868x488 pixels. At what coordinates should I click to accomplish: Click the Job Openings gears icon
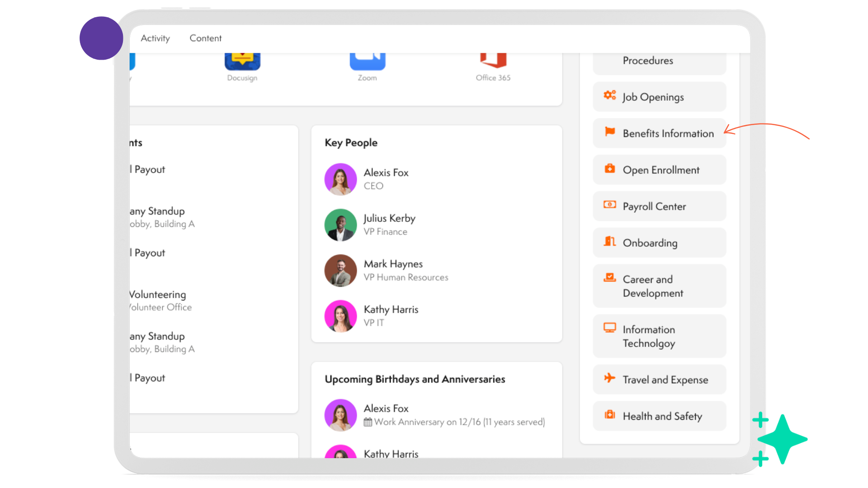pyautogui.click(x=609, y=95)
